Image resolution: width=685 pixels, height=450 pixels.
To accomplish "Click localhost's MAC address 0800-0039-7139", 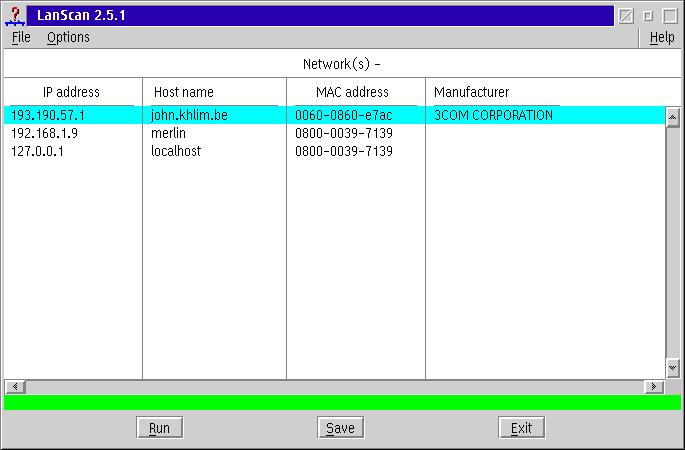I will 344,151.
